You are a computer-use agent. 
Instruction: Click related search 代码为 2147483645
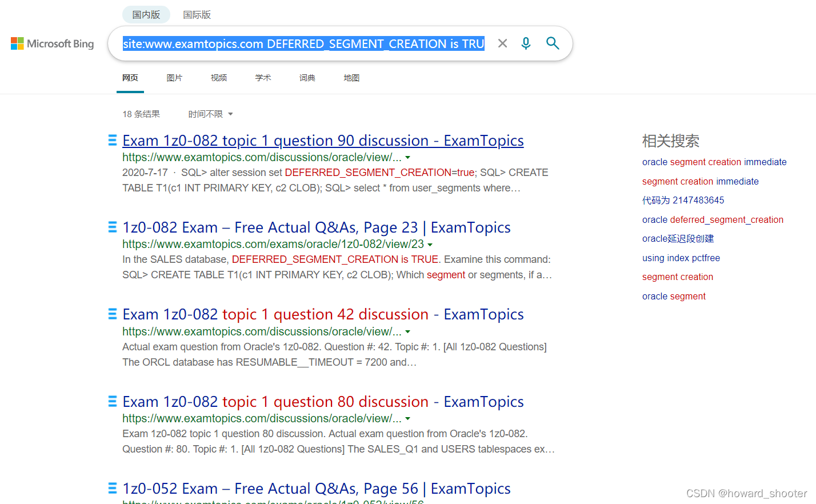point(683,201)
